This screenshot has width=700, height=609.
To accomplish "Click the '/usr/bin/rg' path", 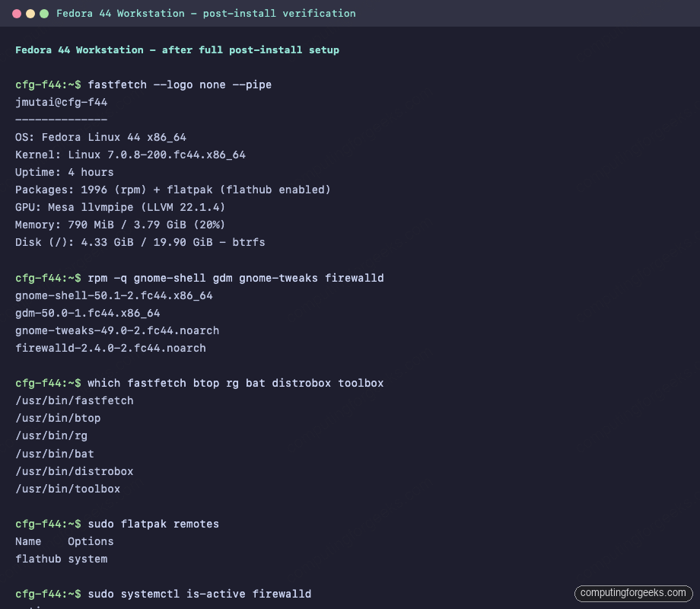I will click(51, 435).
